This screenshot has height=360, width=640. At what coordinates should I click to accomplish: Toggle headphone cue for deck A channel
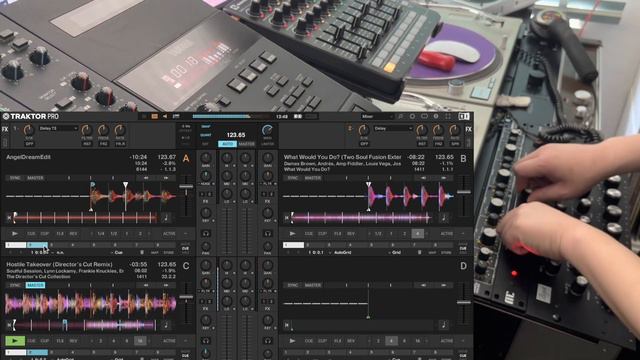tap(206, 233)
